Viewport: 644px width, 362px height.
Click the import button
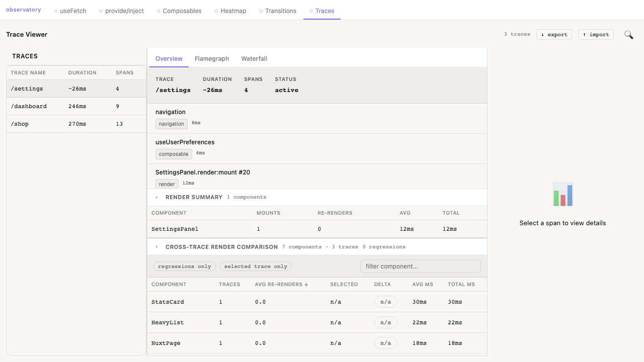(x=596, y=34)
